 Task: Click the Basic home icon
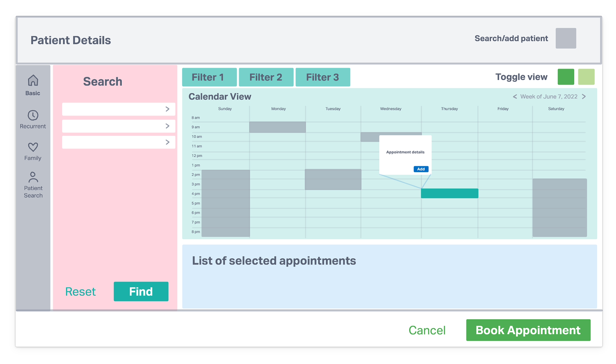[x=33, y=81]
